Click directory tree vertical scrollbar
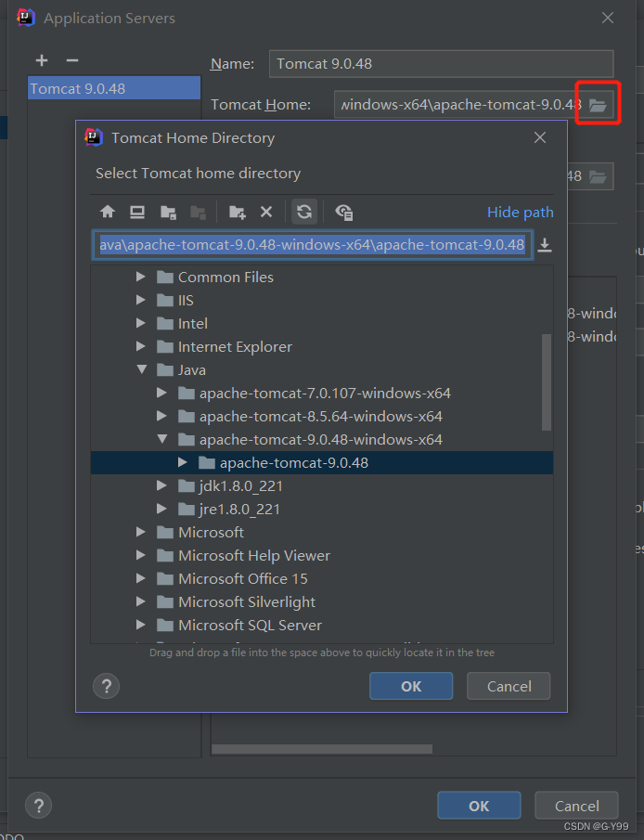 (x=547, y=382)
